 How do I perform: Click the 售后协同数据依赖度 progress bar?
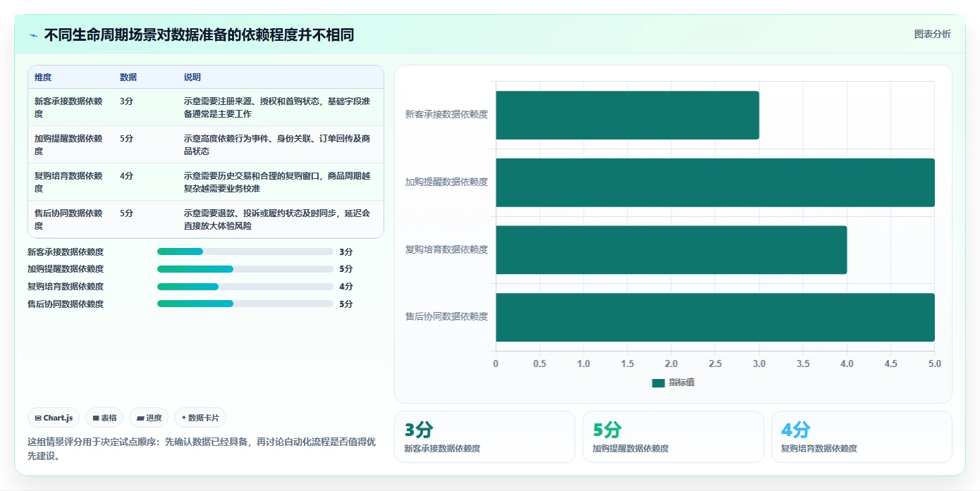pyautogui.click(x=245, y=304)
